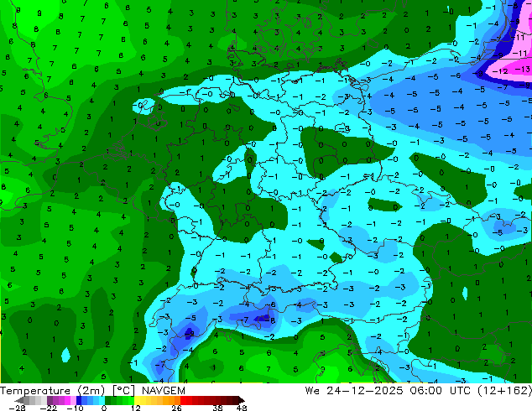The height and width of the screenshot is (411, 532).
Task: Click the '-12' temperature value on the map
Action: [x=500, y=71]
